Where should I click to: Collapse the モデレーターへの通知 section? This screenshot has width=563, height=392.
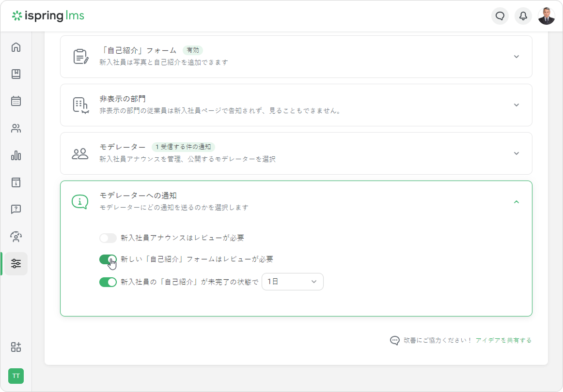point(516,202)
